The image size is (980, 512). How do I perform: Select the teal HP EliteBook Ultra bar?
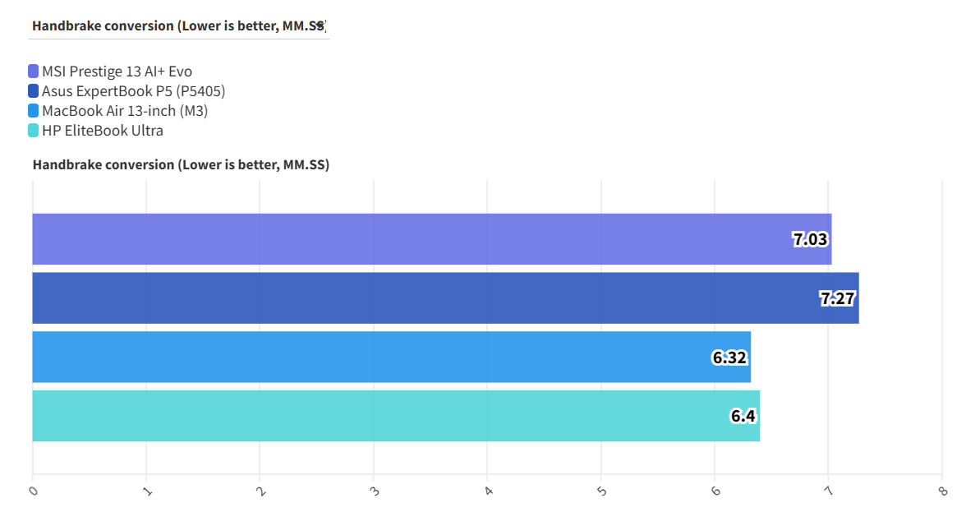370,416
